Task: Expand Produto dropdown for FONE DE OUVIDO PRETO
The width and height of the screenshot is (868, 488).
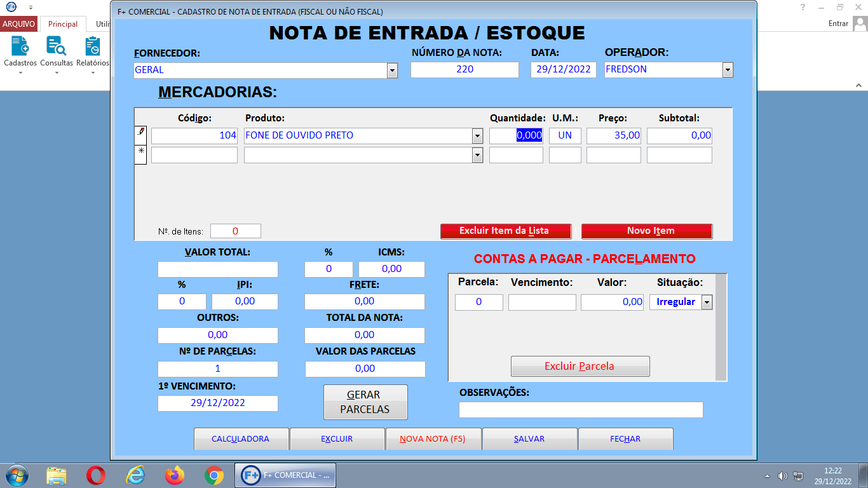Action: click(477, 136)
